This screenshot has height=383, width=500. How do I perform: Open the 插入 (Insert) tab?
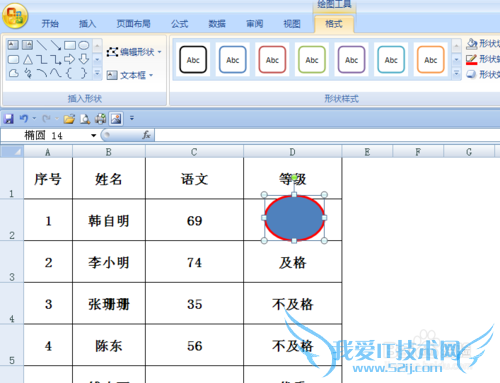click(87, 24)
